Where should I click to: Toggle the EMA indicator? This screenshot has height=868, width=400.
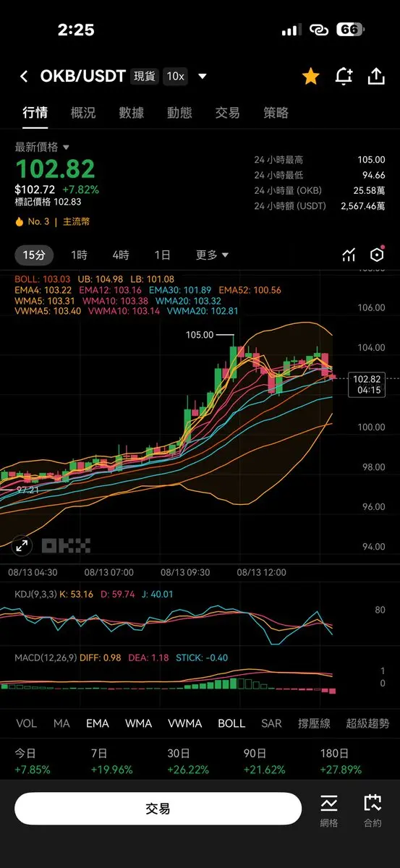(98, 723)
